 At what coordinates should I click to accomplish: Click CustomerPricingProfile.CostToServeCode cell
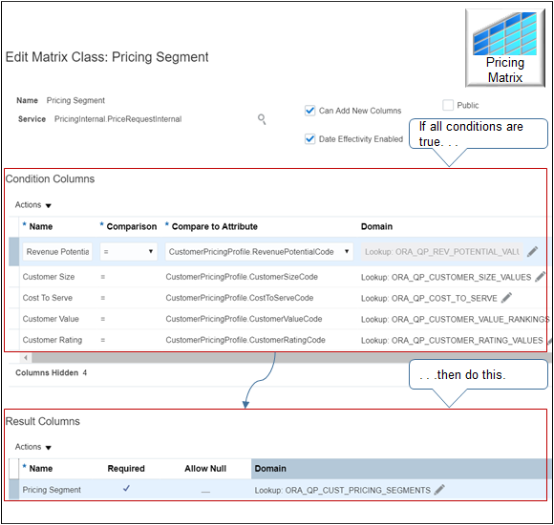(240, 298)
